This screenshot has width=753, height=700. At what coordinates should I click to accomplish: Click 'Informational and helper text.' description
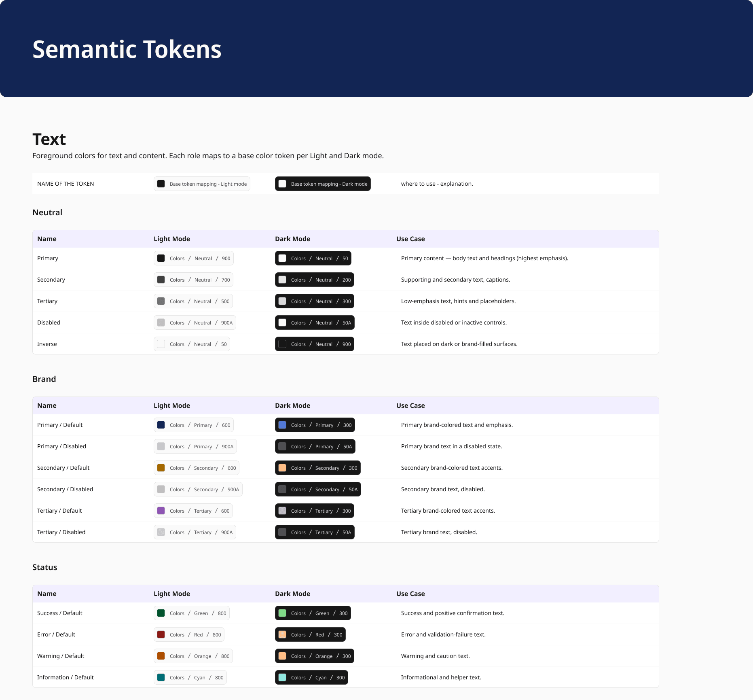click(441, 677)
